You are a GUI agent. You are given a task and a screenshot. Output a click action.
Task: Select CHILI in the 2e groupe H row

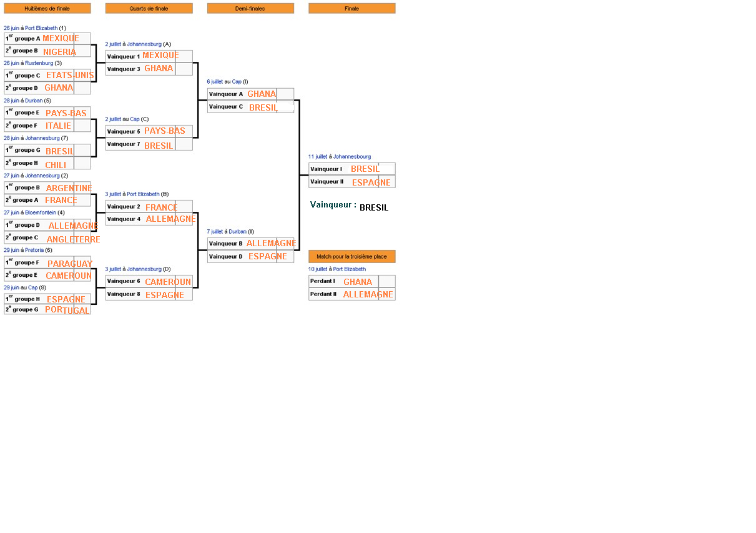56,166
